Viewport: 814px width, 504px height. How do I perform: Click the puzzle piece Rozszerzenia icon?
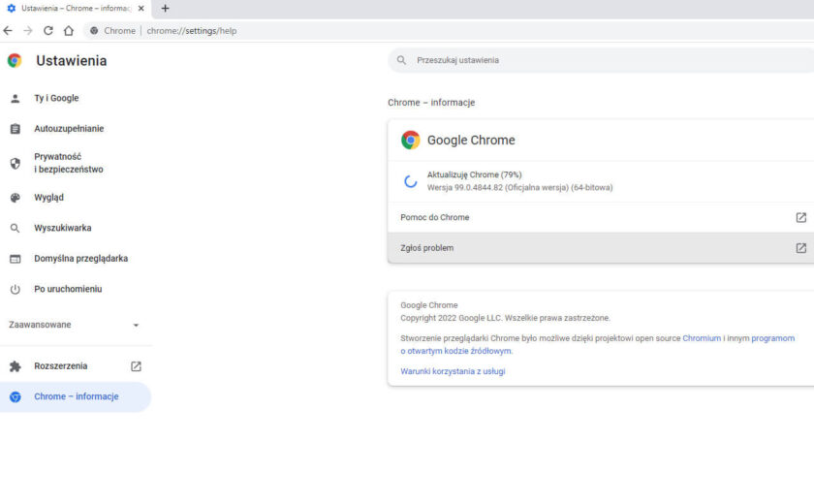(x=16, y=366)
